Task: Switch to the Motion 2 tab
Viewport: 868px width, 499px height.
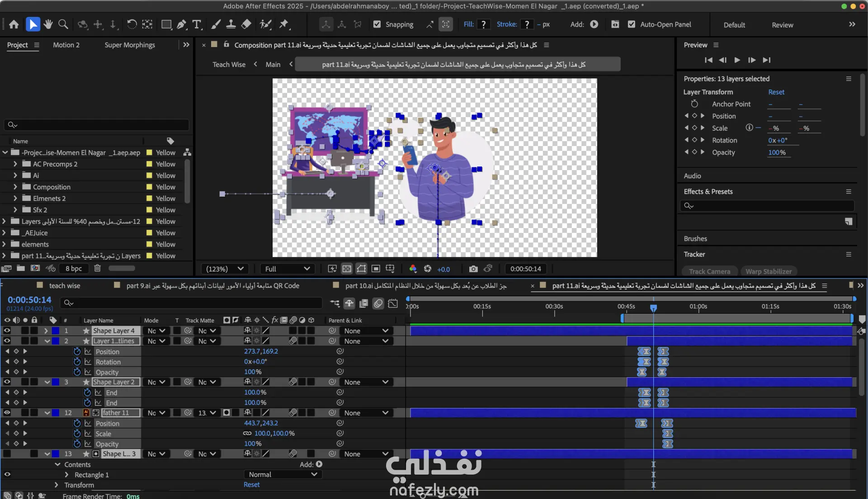Action: point(66,45)
